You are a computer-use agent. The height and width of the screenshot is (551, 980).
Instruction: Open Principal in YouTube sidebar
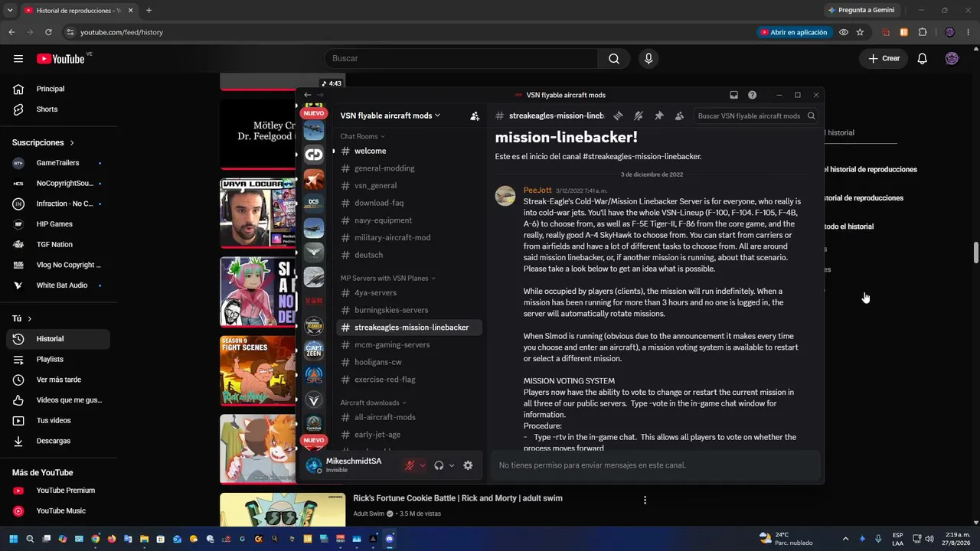pyautogui.click(x=58, y=89)
